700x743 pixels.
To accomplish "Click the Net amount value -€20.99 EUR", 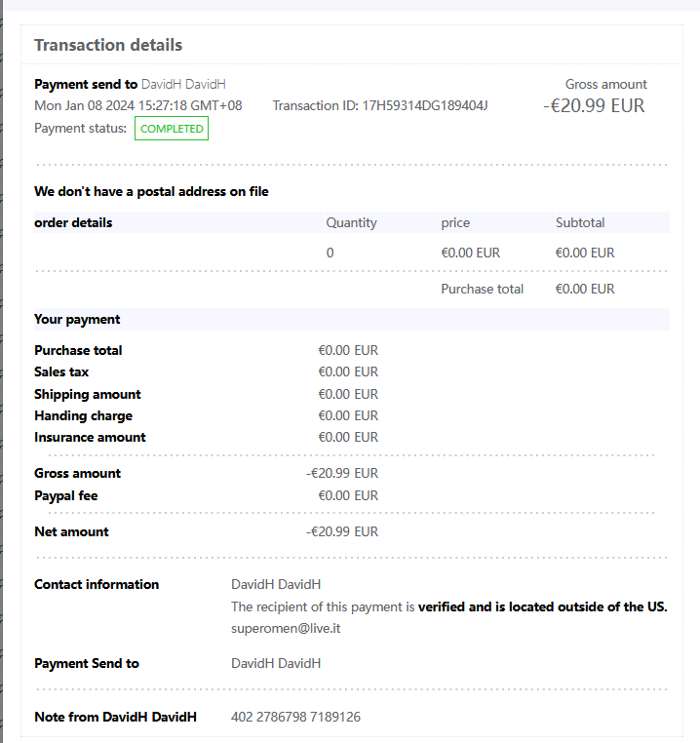I will tap(342, 531).
